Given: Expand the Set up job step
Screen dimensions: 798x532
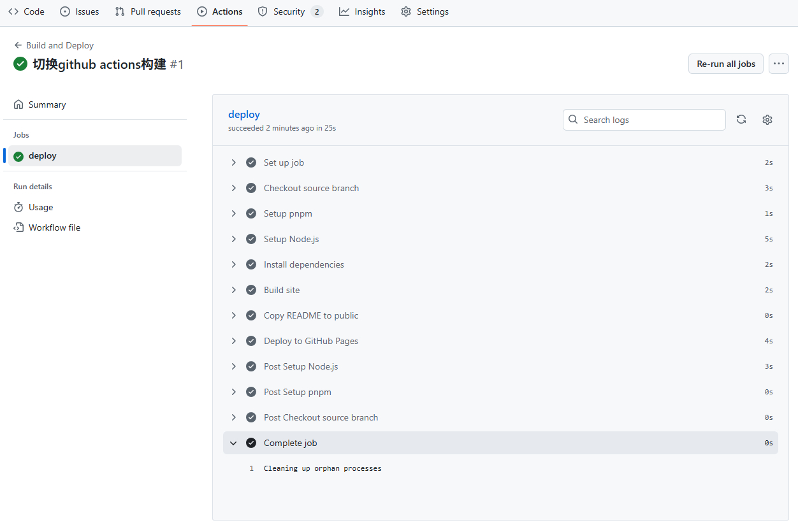Looking at the screenshot, I should (234, 162).
